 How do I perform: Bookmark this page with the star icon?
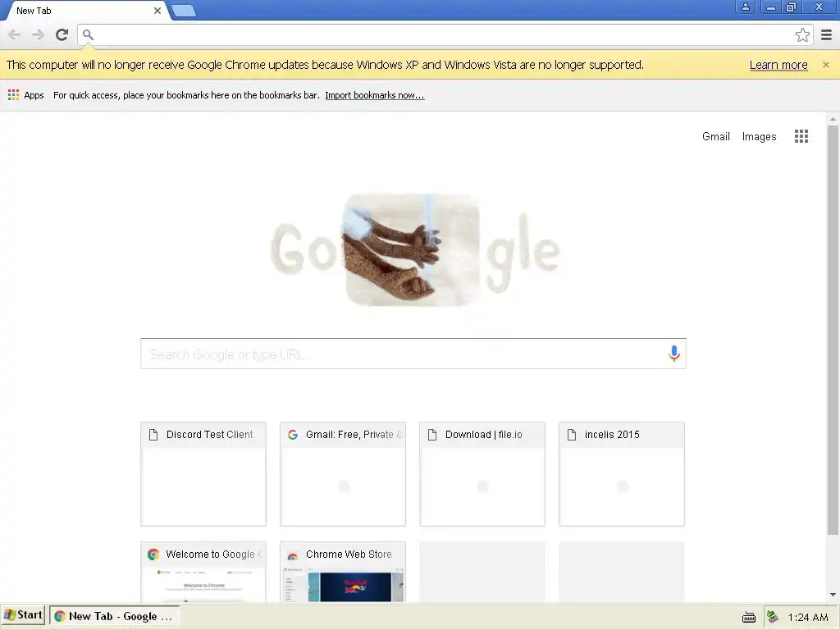802,34
